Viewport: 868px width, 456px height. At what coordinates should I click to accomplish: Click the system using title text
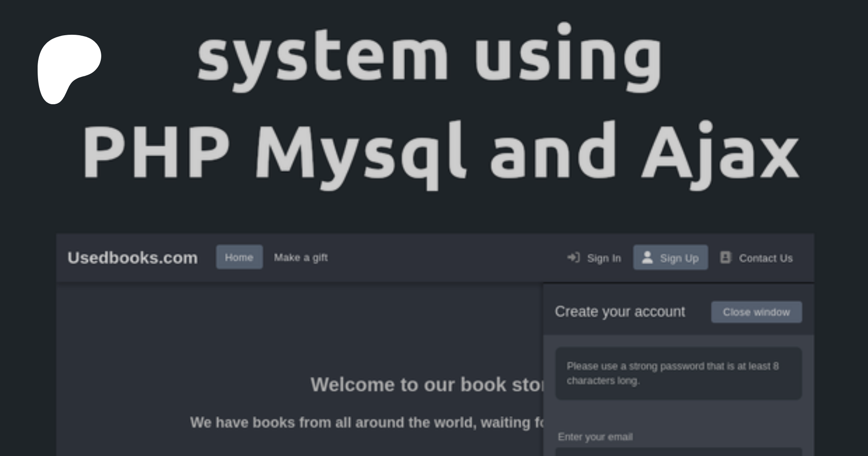point(430,57)
